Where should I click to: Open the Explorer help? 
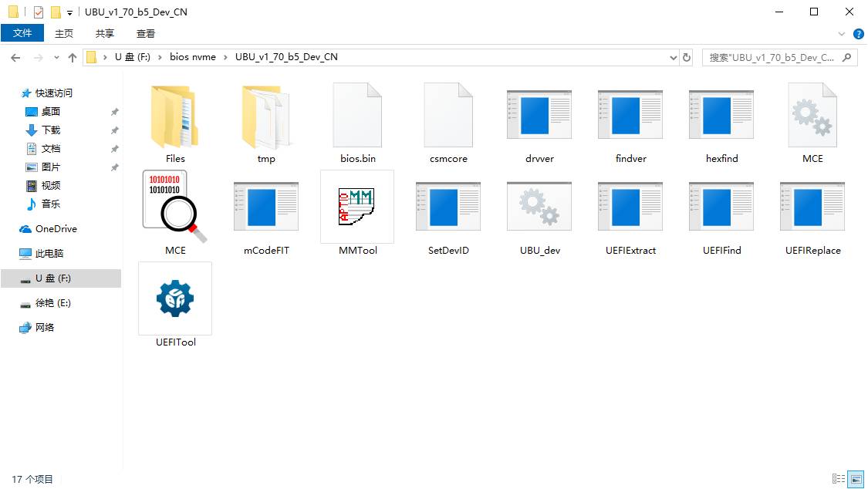click(859, 34)
